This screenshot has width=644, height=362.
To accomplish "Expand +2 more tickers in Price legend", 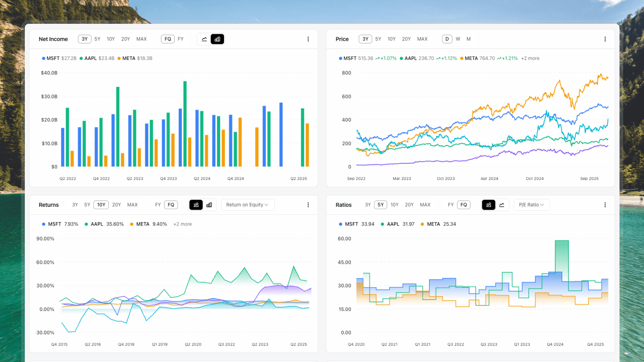I will [530, 58].
